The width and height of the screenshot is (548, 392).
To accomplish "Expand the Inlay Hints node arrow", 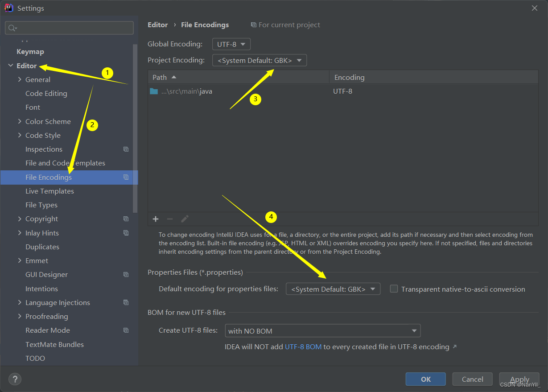I will pos(20,233).
